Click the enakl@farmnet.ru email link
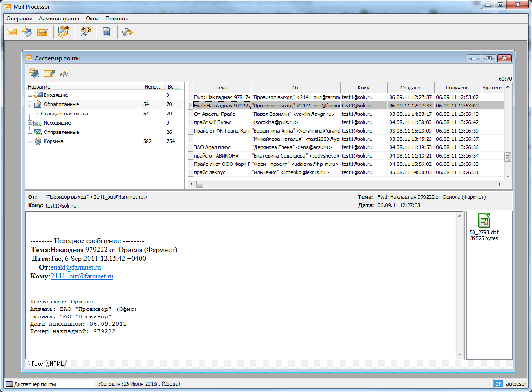The image size is (532, 392). coord(76,267)
